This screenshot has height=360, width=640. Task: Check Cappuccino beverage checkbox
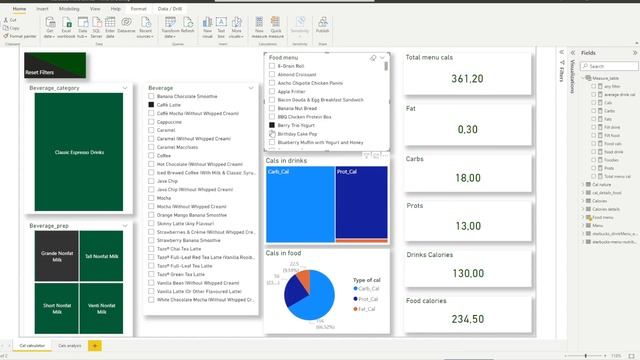pos(151,122)
